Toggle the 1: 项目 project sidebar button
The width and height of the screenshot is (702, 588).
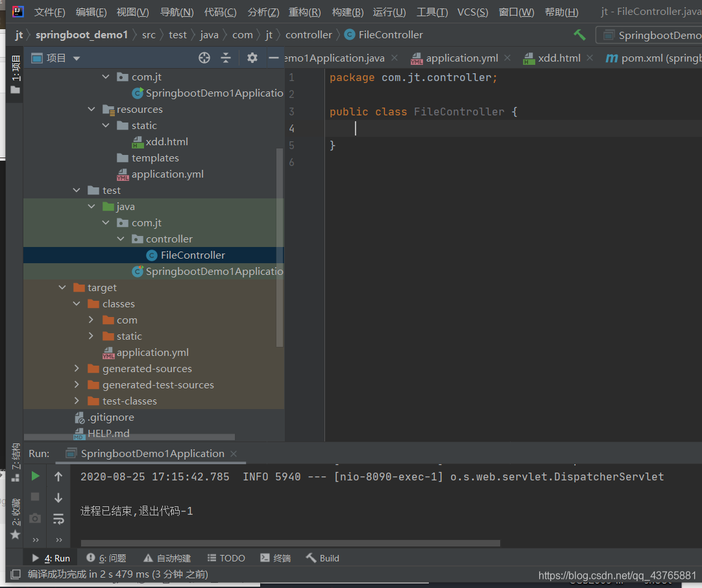pyautogui.click(x=16, y=73)
